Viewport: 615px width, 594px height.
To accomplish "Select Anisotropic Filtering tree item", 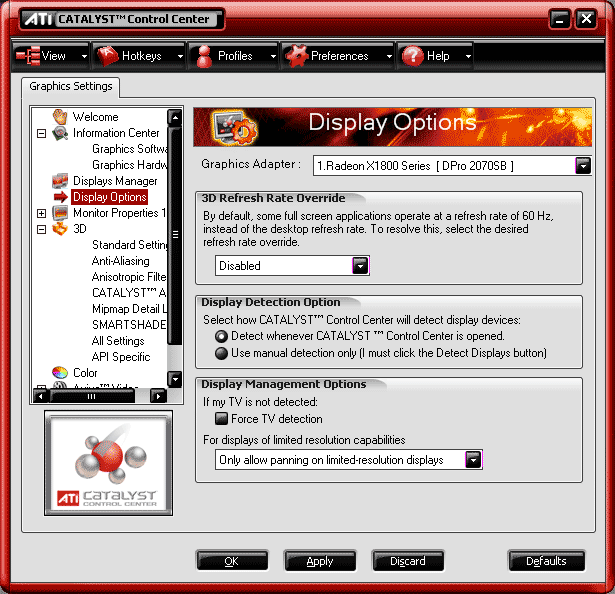I will [x=129, y=277].
